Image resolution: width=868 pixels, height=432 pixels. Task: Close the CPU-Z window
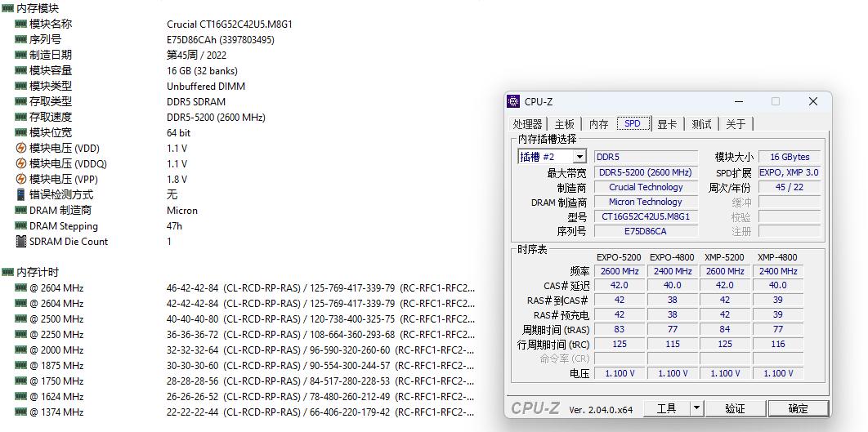812,101
